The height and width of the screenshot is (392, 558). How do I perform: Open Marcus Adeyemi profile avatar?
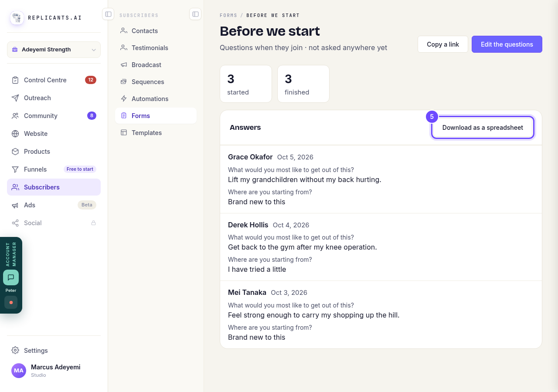19,371
